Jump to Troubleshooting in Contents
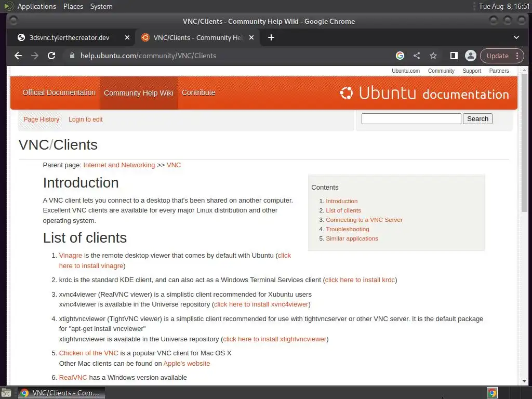This screenshot has width=532, height=399. [x=348, y=229]
